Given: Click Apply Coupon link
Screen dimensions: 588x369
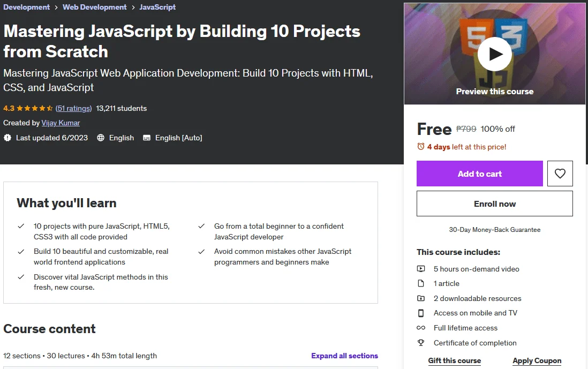Looking at the screenshot, I should [537, 361].
